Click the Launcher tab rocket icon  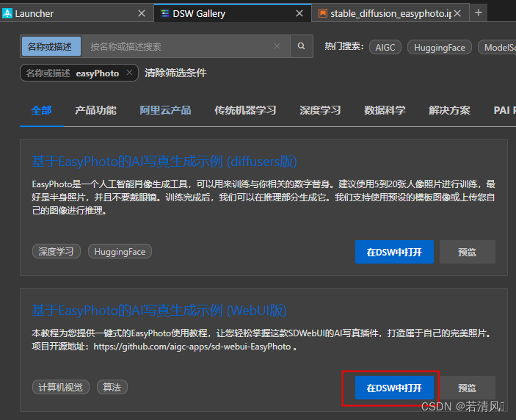pyautogui.click(x=7, y=13)
